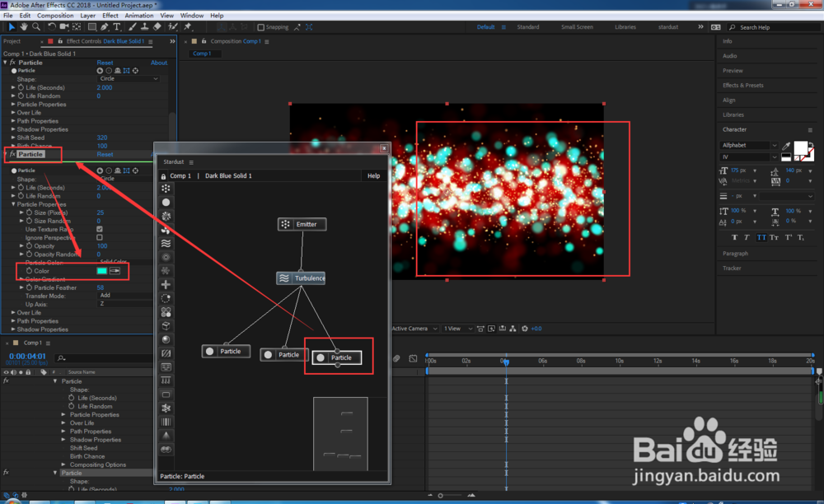The width and height of the screenshot is (824, 504).
Task: Reset the first Particle effect
Action: pos(105,63)
